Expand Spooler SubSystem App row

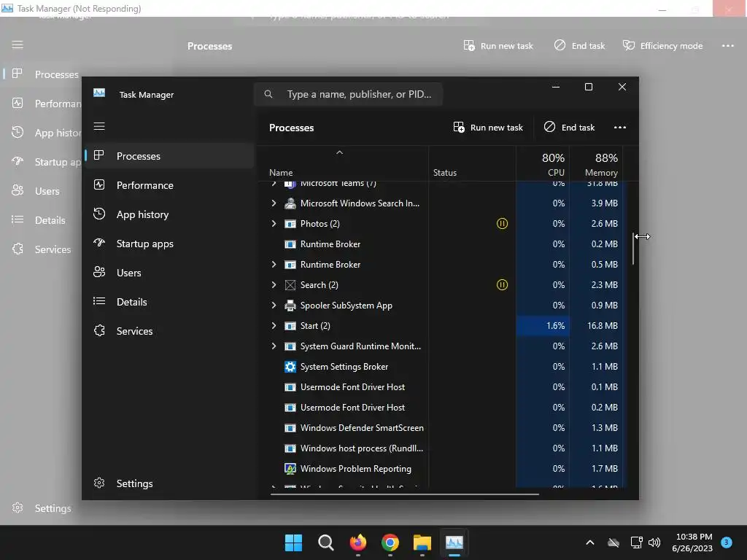tap(274, 306)
